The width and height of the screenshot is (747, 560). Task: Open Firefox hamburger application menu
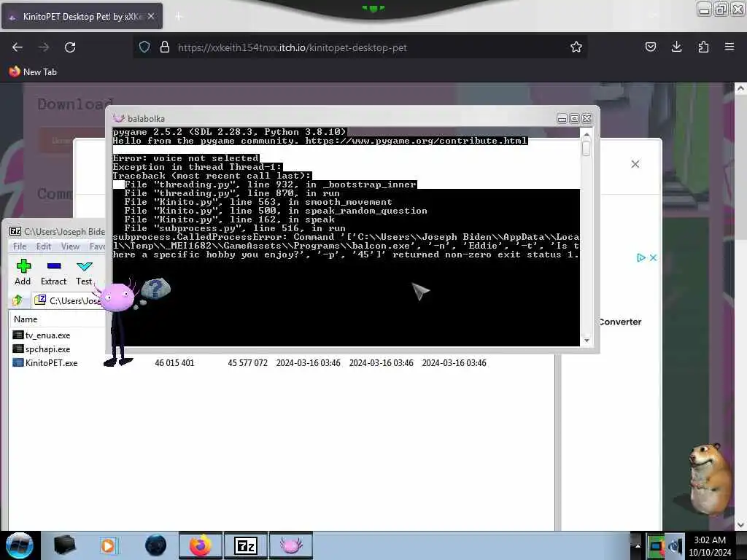pos(729,47)
